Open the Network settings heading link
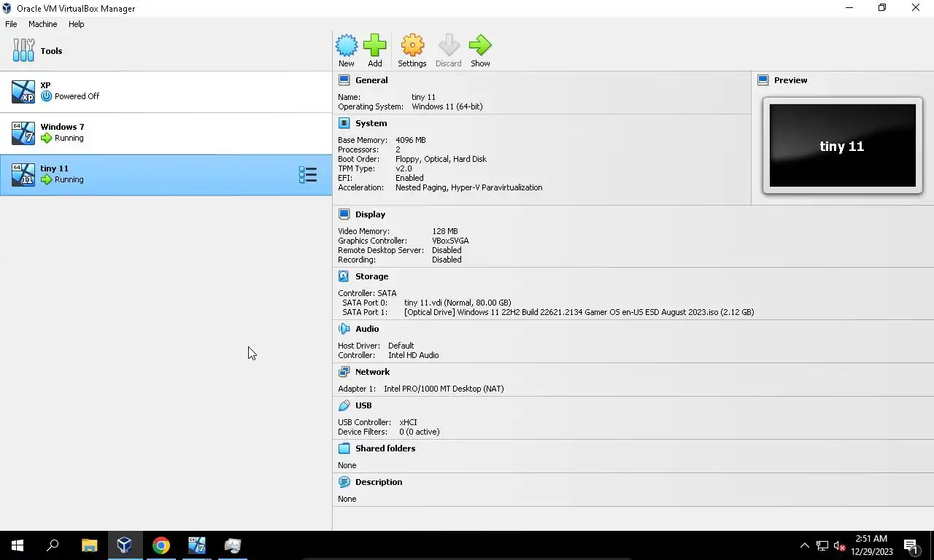The image size is (934, 560). click(372, 372)
